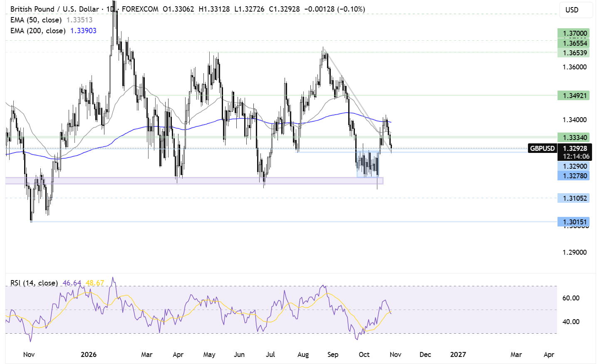Screen dimensions: 602x364
Task: Click the GBPUSD symbol tag on price scale
Action: tap(543, 148)
